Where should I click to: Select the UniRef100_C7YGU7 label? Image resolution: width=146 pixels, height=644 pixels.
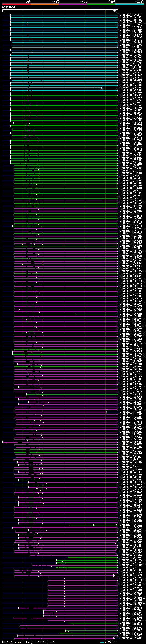131,329
